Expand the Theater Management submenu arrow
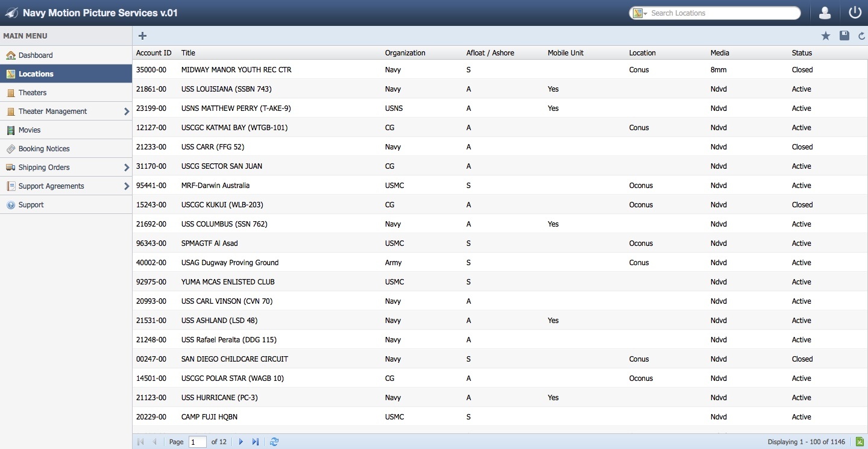868x449 pixels. coord(127,111)
